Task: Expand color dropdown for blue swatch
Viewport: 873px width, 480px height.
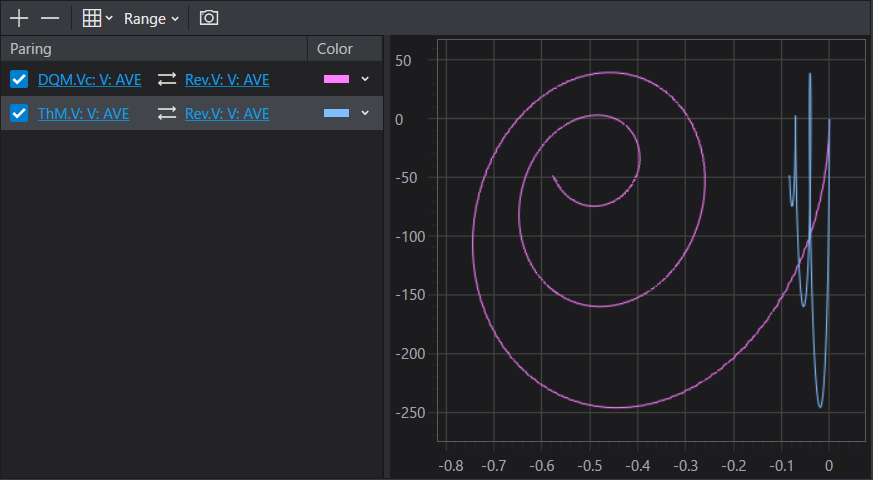Action: click(x=365, y=113)
